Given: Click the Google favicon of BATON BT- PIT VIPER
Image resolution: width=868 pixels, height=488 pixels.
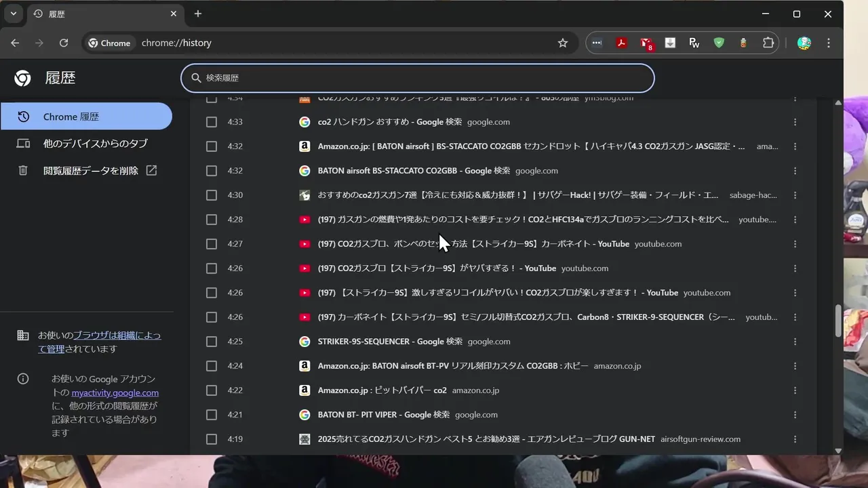Looking at the screenshot, I should (304, 415).
